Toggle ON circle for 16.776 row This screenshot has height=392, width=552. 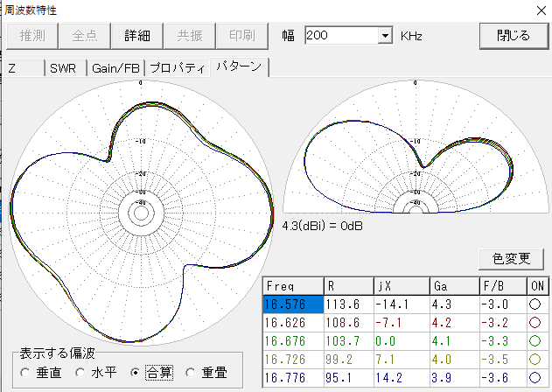point(535,377)
